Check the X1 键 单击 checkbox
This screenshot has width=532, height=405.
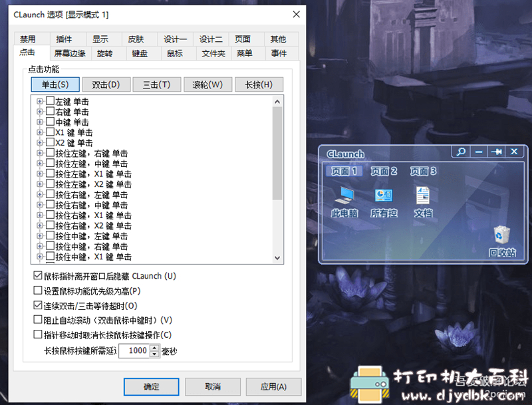click(51, 132)
